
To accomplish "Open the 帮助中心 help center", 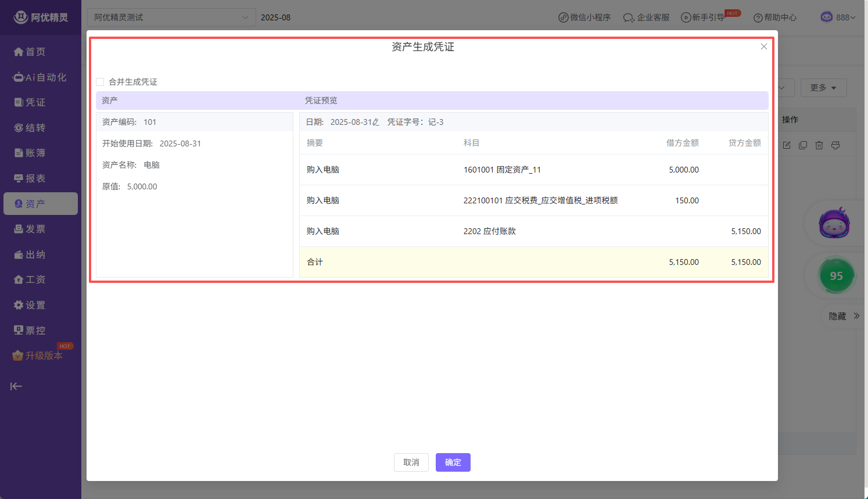I will (x=775, y=17).
